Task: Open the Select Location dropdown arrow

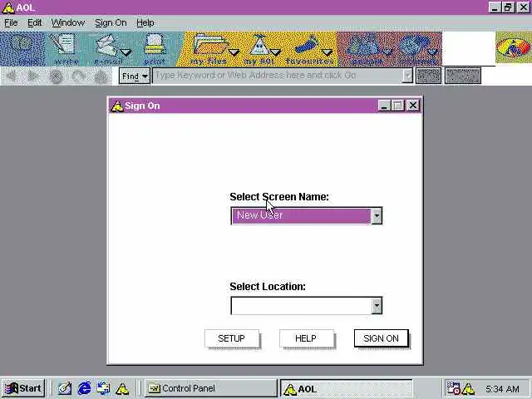Action: click(x=377, y=306)
